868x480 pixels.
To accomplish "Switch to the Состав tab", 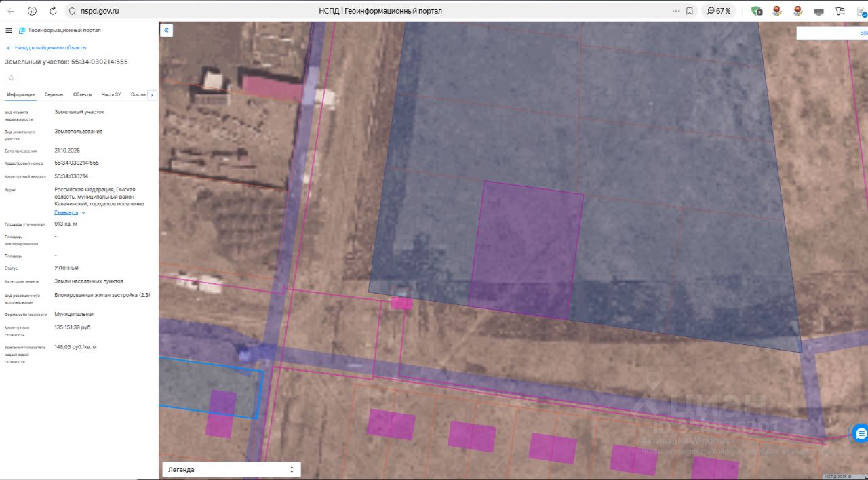I will click(138, 94).
